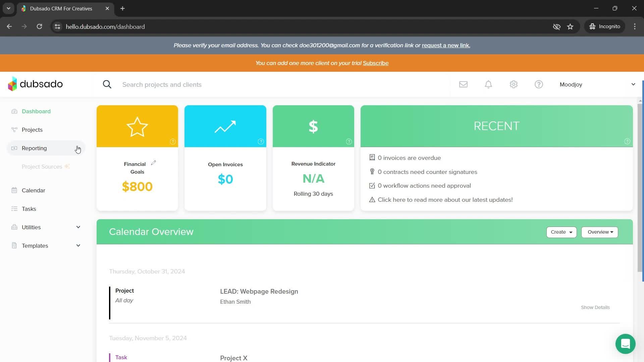Click 0 contracts need counter signatures
Image resolution: width=644 pixels, height=362 pixels.
(427, 172)
